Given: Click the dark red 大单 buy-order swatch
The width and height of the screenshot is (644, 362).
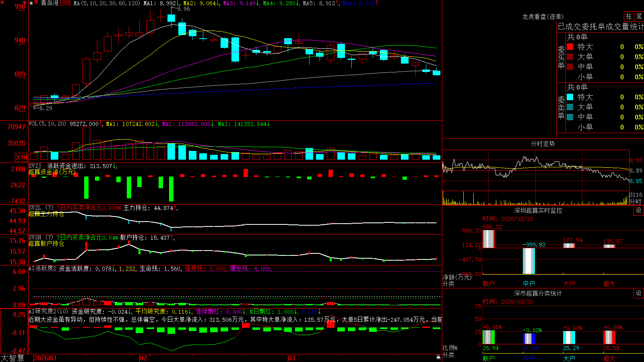Looking at the screenshot, I should (x=570, y=57).
